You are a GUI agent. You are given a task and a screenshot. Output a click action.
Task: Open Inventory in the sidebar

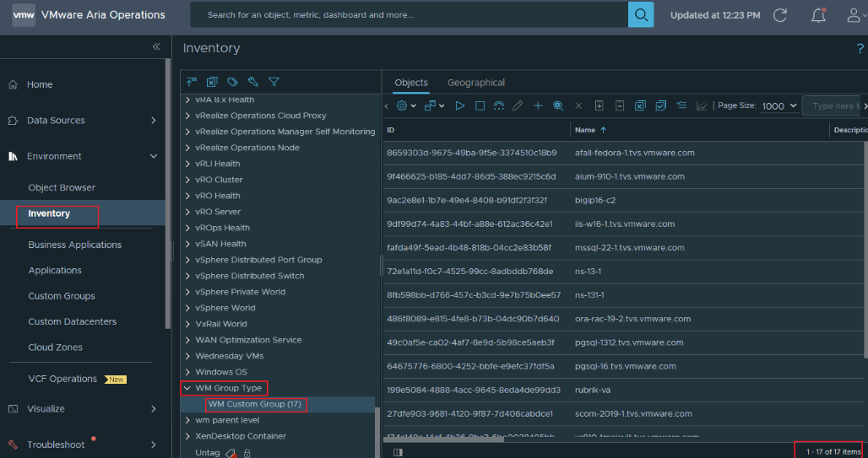coord(49,213)
